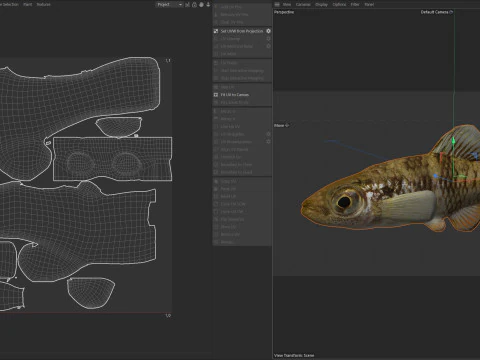Click the Fit UV to Canvas icon
This screenshot has height=360, width=480.
point(216,95)
